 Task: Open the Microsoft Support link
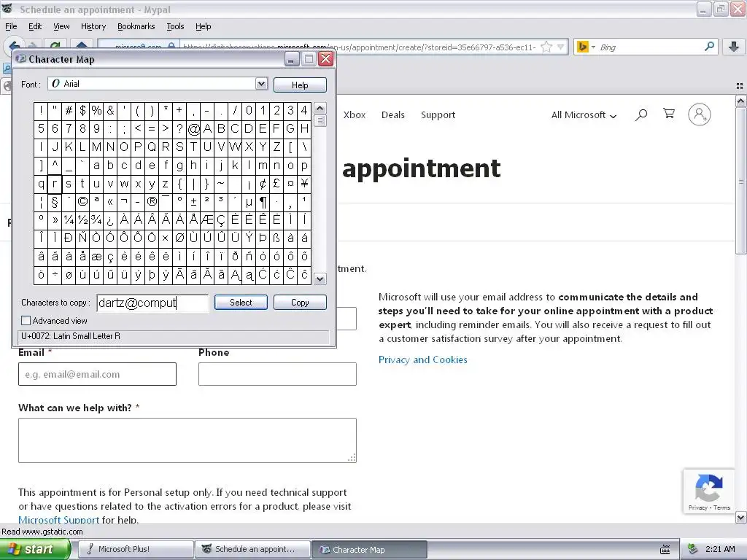point(58,519)
